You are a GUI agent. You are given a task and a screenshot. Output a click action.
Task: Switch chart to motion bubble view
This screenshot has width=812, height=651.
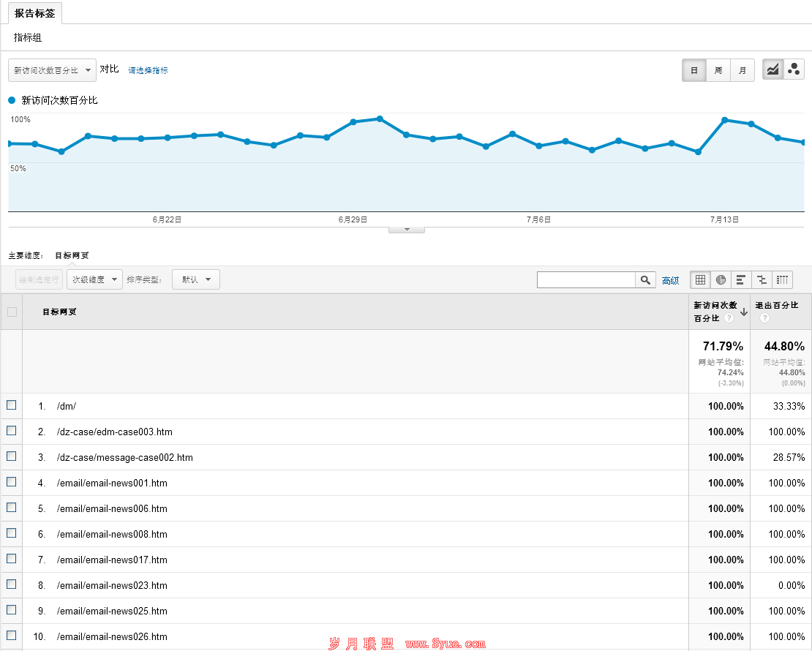(x=794, y=69)
